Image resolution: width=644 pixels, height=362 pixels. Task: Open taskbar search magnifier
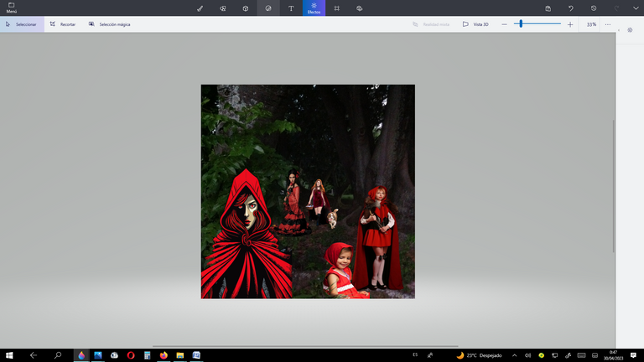point(58,355)
